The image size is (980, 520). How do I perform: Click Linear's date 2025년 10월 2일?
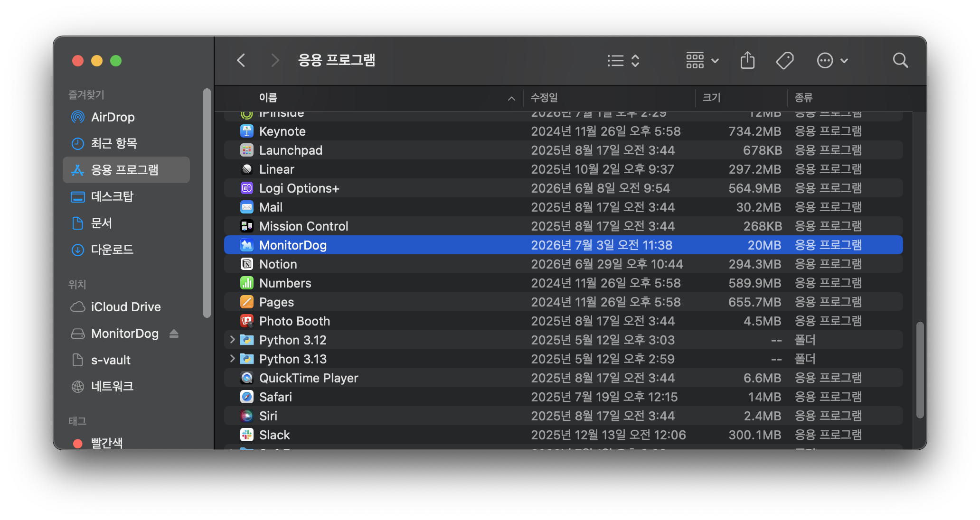pyautogui.click(x=575, y=169)
